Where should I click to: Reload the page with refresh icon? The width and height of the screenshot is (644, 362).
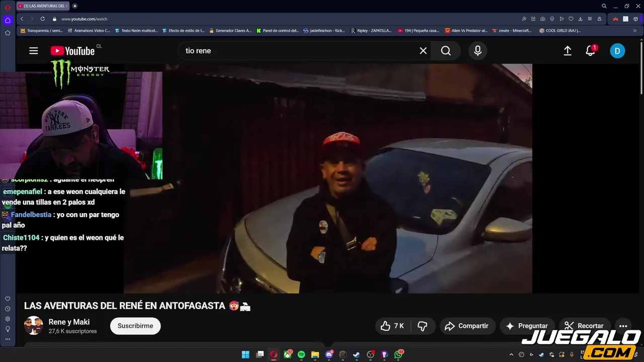pyautogui.click(x=42, y=19)
